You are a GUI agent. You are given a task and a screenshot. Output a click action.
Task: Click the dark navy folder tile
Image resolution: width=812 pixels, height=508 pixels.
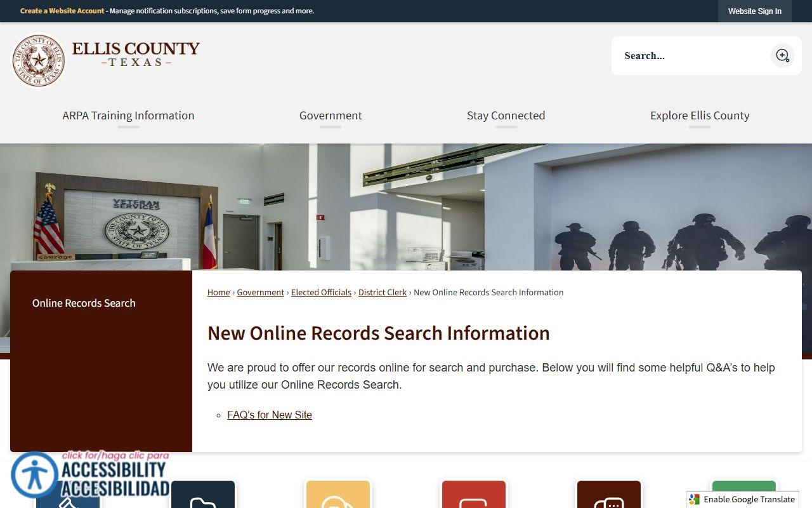coord(203,494)
